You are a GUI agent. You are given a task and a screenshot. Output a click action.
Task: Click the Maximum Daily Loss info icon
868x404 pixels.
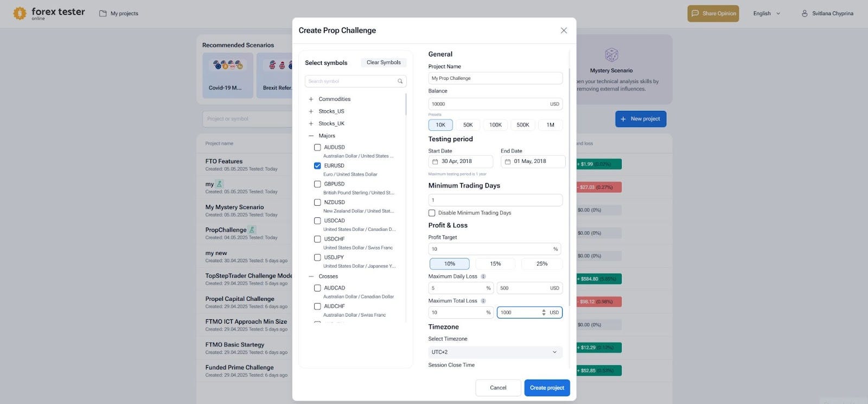483,276
